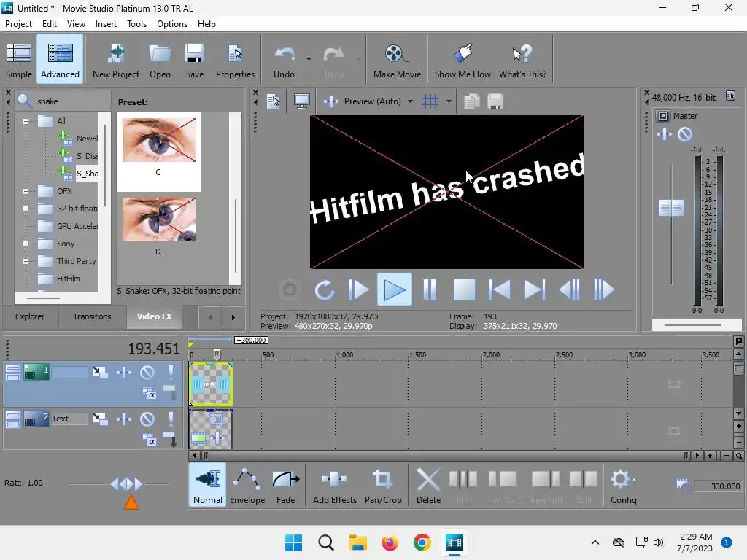Open the Undo history dropdown arrow
The width and height of the screenshot is (747, 560).
[309, 59]
